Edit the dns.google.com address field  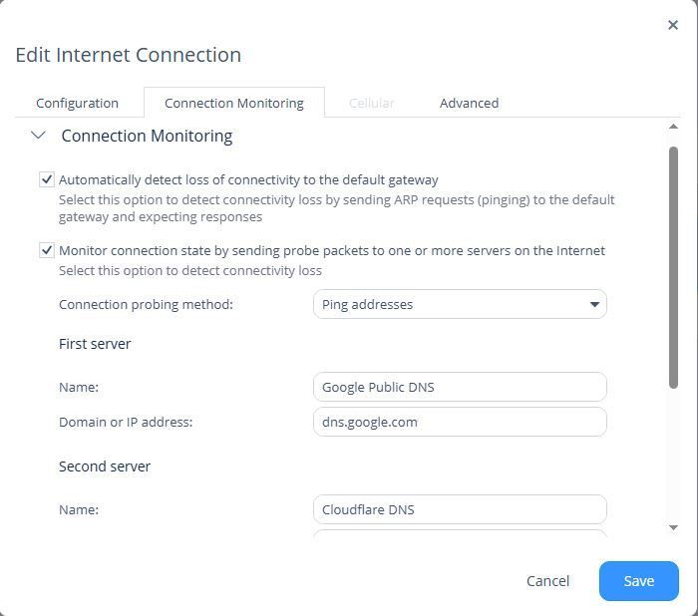click(459, 422)
